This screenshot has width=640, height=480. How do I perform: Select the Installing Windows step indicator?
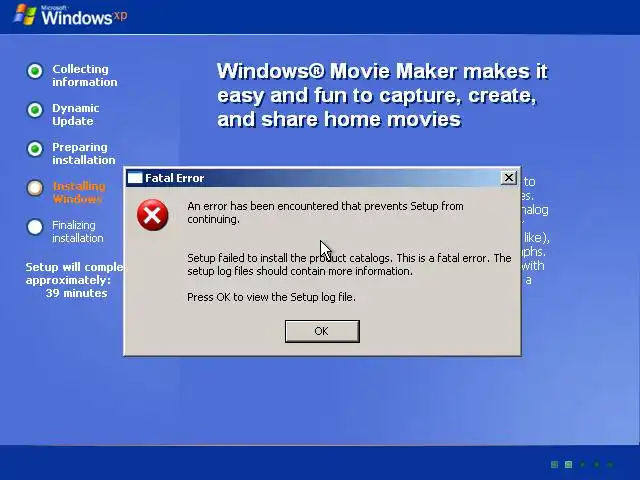35,188
